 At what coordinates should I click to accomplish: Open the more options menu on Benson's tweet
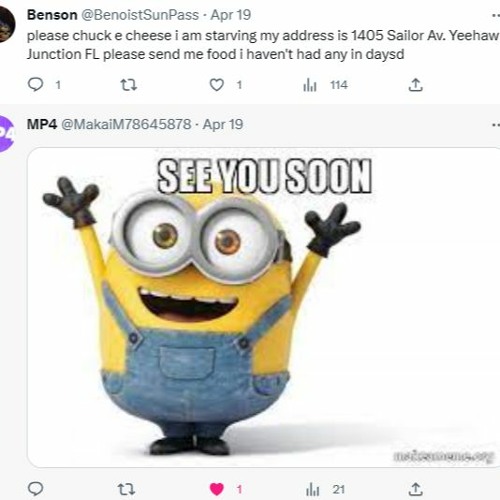point(496,15)
